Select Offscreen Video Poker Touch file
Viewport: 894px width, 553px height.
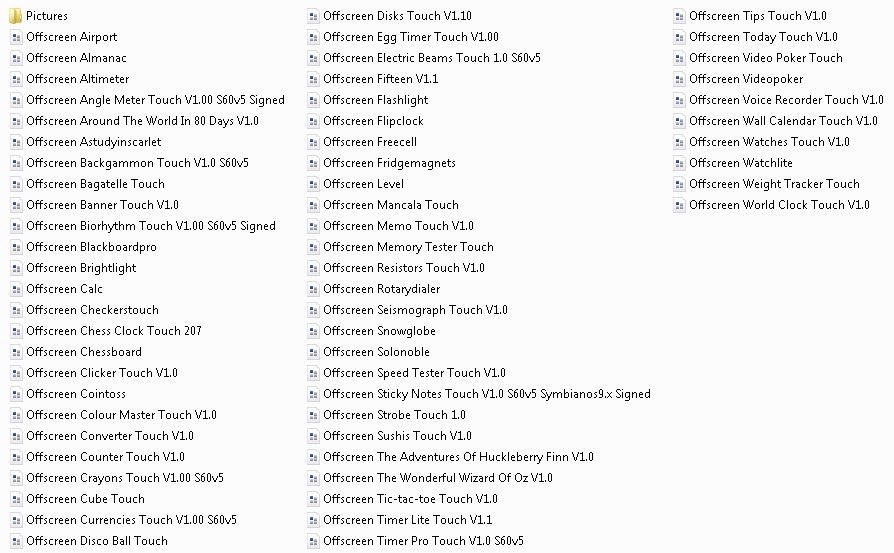point(766,58)
